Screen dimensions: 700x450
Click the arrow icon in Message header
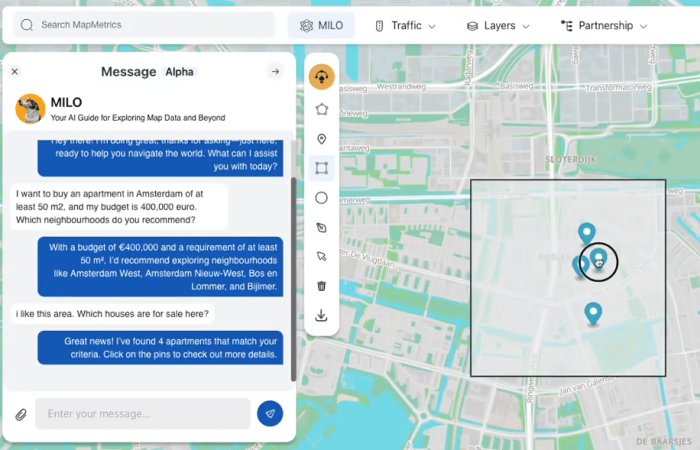275,71
